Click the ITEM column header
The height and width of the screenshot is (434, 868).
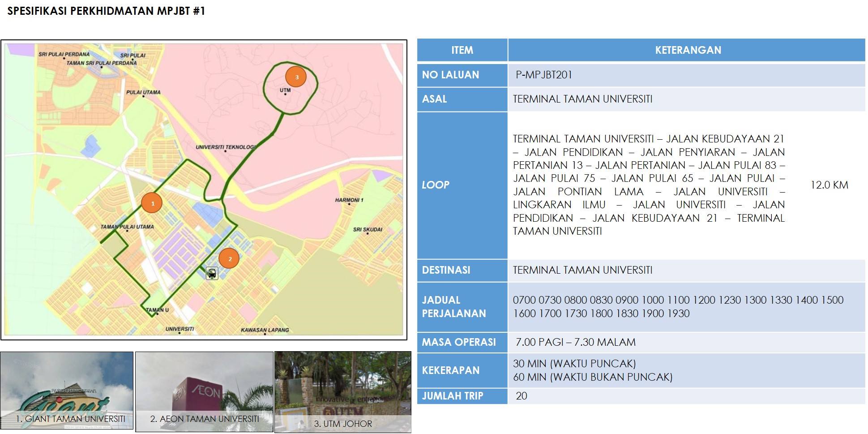462,50
